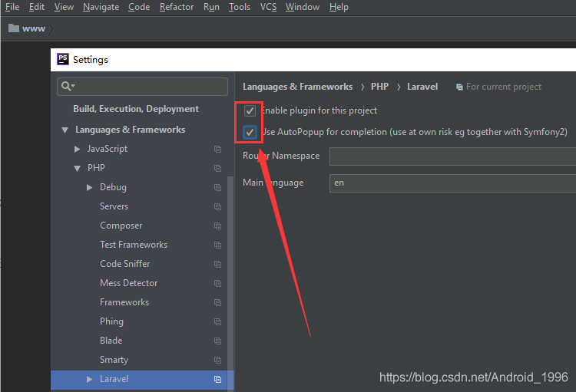Click project-level icon next to Mess Detector
Screen dimensions: 576x392
pyautogui.click(x=218, y=283)
